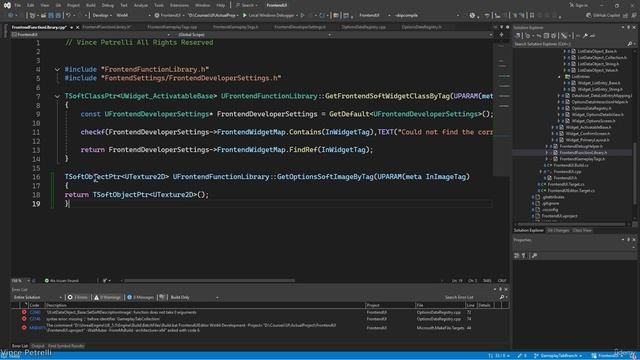The image size is (640, 360).
Task: Collapse the function block at line 7
Action: point(57,96)
